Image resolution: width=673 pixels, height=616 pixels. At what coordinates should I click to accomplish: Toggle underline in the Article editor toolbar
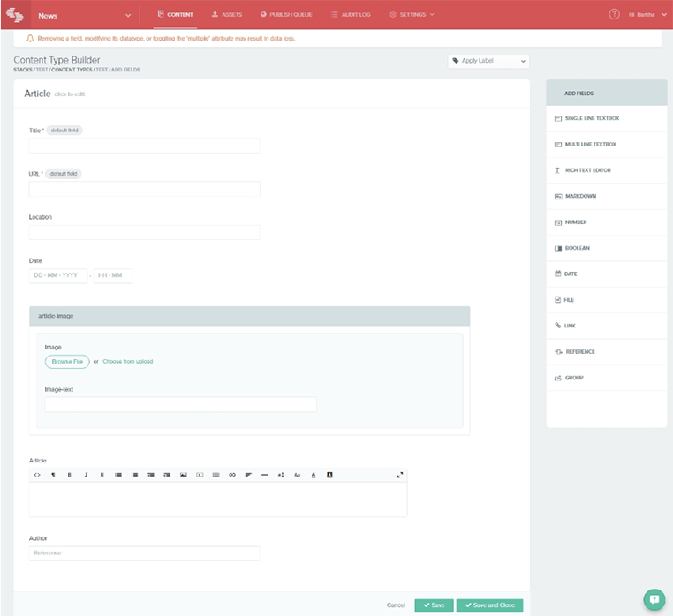tap(102, 475)
